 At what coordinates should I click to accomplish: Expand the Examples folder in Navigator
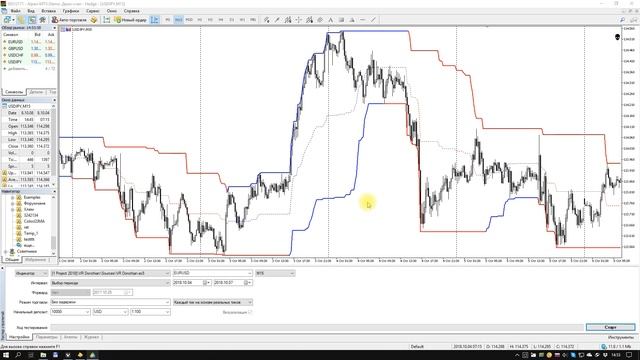pyautogui.click(x=13, y=197)
